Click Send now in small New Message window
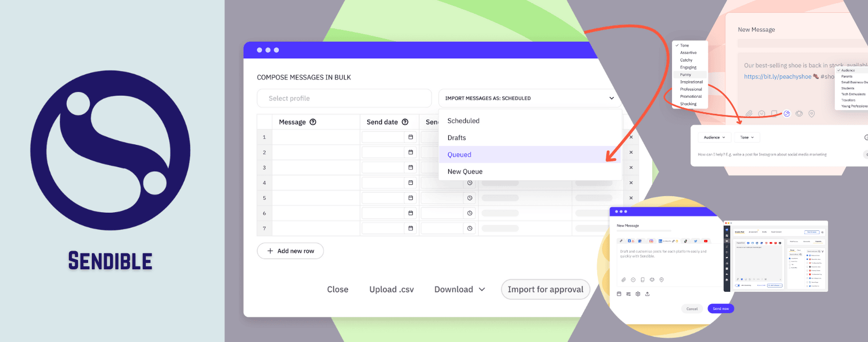The image size is (868, 342). 721,308
